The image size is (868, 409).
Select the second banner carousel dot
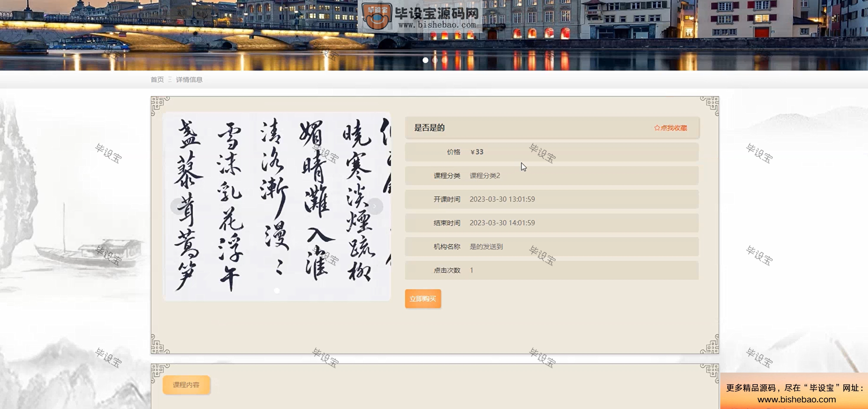pyautogui.click(x=435, y=60)
